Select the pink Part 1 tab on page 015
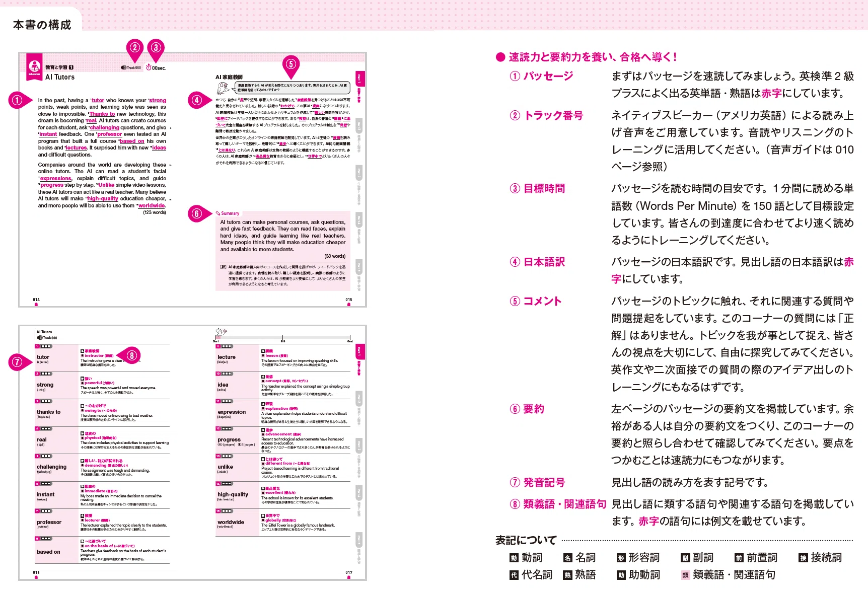The height and width of the screenshot is (593, 868). coord(359,79)
